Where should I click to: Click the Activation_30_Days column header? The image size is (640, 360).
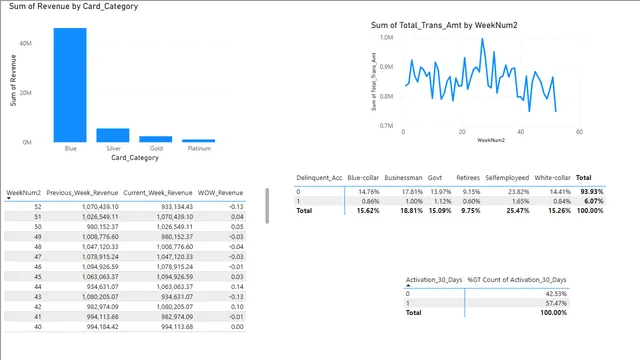tap(434, 280)
